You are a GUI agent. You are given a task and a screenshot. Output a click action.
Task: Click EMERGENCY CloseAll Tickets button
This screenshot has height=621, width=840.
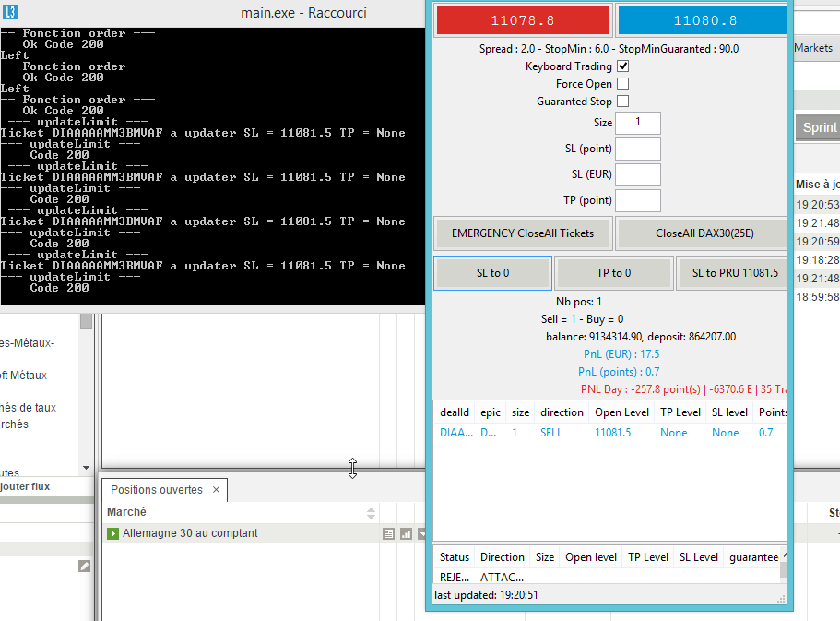click(x=523, y=233)
